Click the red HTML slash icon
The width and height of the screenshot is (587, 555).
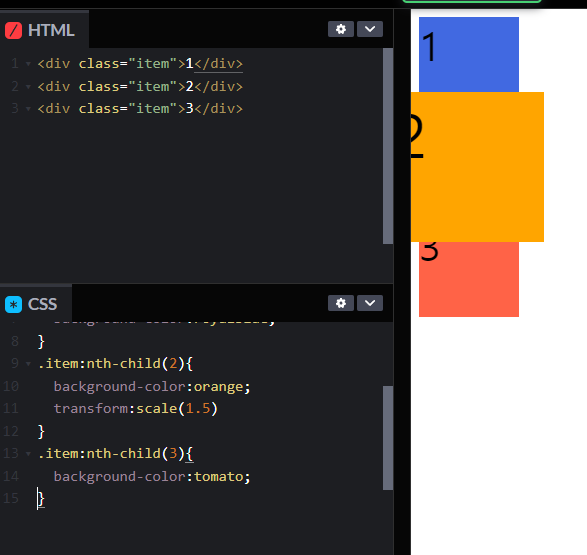click(13, 30)
